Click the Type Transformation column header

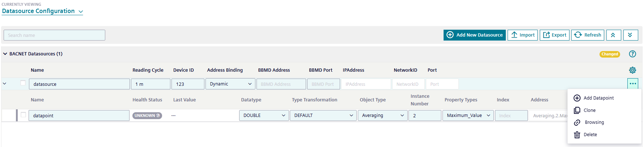[x=314, y=100]
